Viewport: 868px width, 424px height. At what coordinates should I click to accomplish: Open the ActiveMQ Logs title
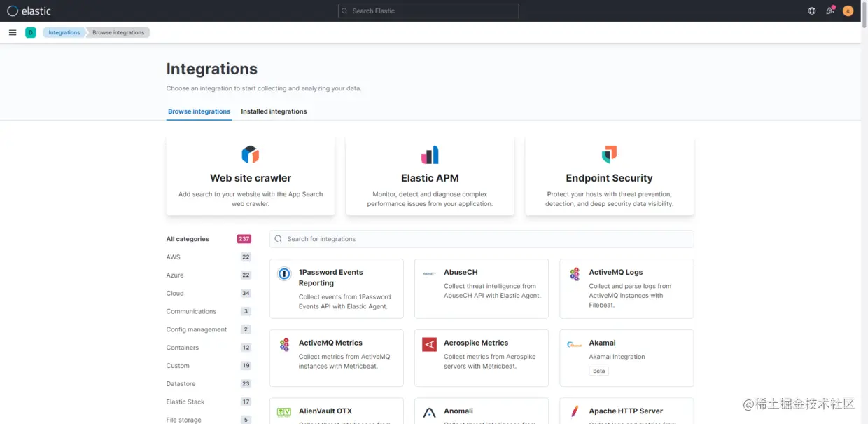click(616, 272)
